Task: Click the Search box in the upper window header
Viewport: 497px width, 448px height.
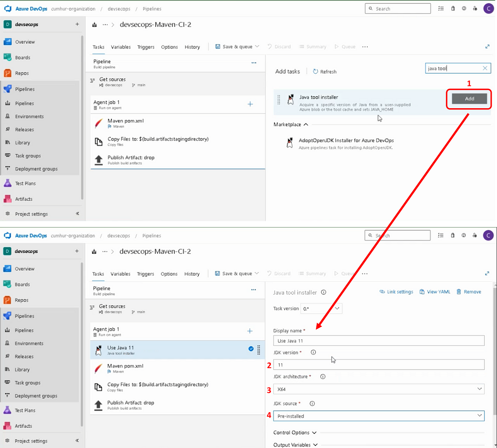Action: point(398,9)
